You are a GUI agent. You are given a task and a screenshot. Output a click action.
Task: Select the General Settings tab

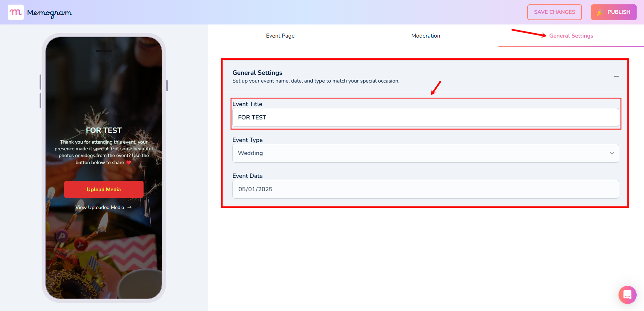pyautogui.click(x=571, y=36)
